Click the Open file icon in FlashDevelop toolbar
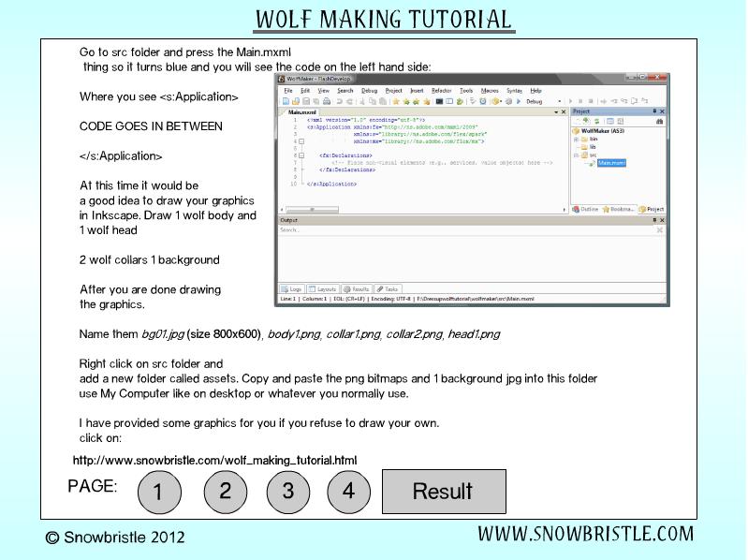This screenshot has height=560, width=748. coord(296,101)
